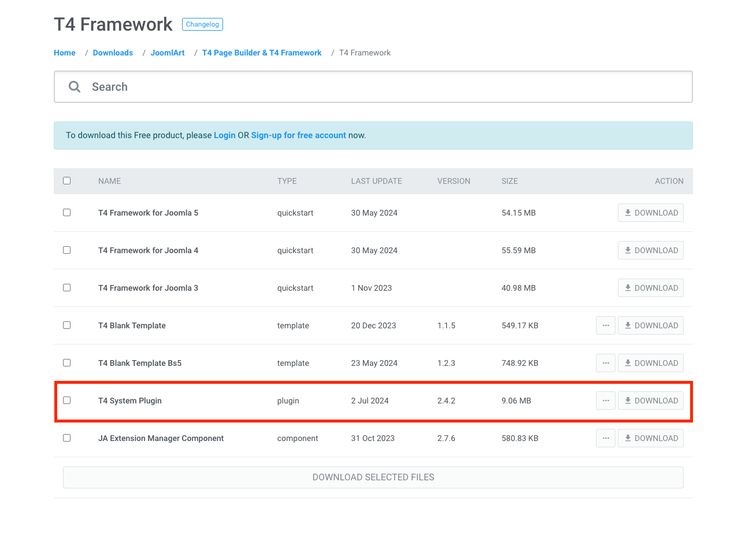
Task: Tick the JA Extension Manager Component checkbox
Action: point(67,438)
